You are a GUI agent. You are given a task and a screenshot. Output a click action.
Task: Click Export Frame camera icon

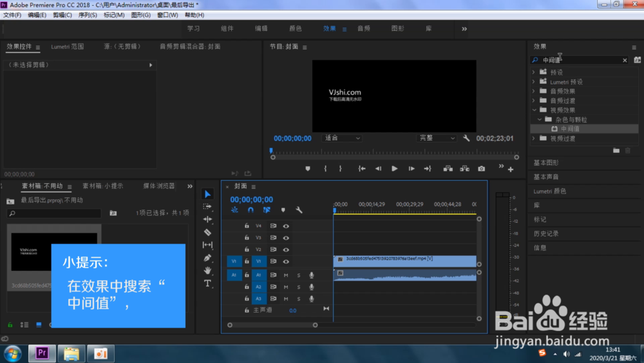(481, 168)
